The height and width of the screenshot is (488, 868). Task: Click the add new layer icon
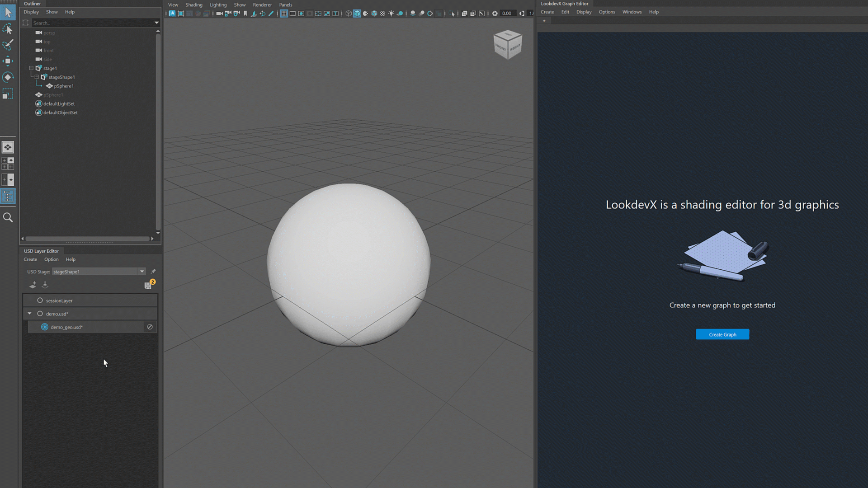[33, 285]
